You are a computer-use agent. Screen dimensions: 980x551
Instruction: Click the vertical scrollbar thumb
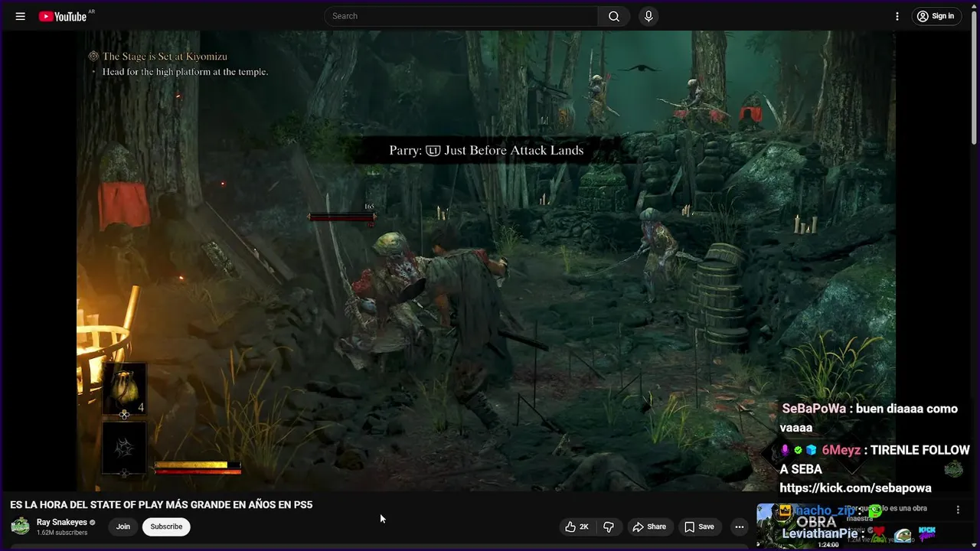tap(975, 77)
